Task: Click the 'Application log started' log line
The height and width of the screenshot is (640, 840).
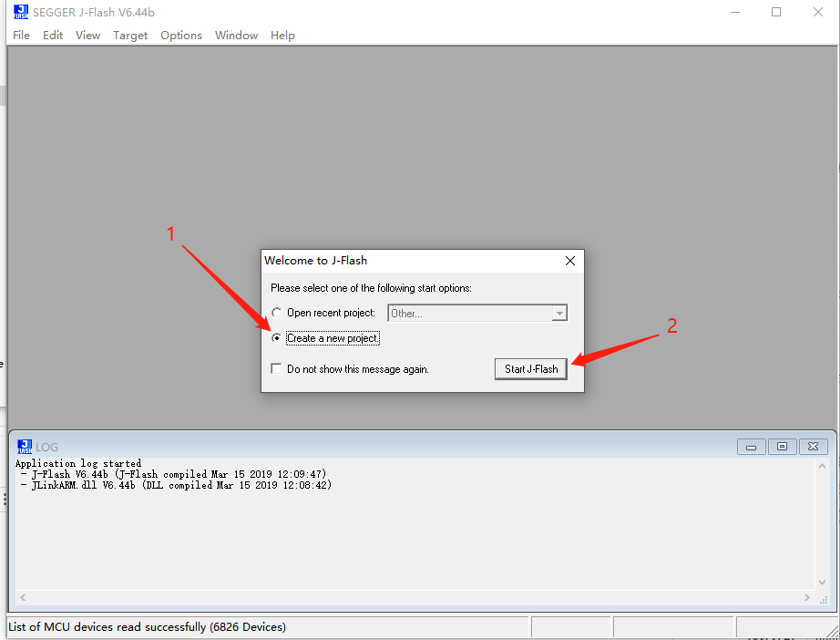Action: tap(78, 463)
